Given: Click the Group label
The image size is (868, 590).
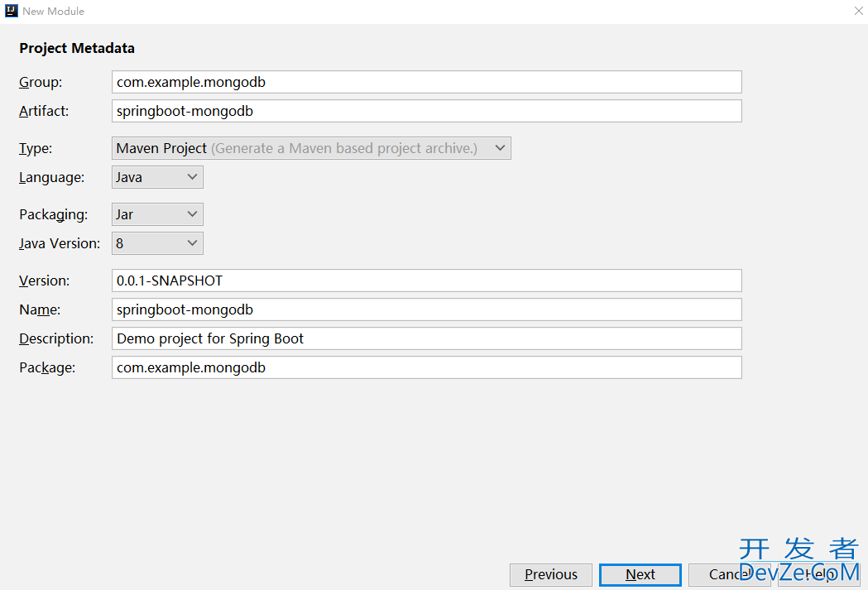Looking at the screenshot, I should pos(41,82).
